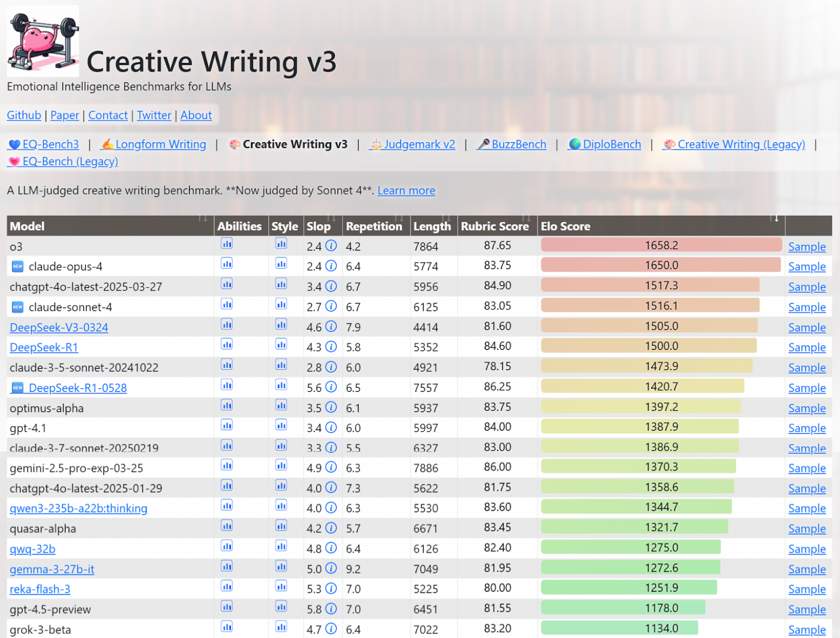Open Creative Writing (Legacy) tab

pyautogui.click(x=734, y=144)
